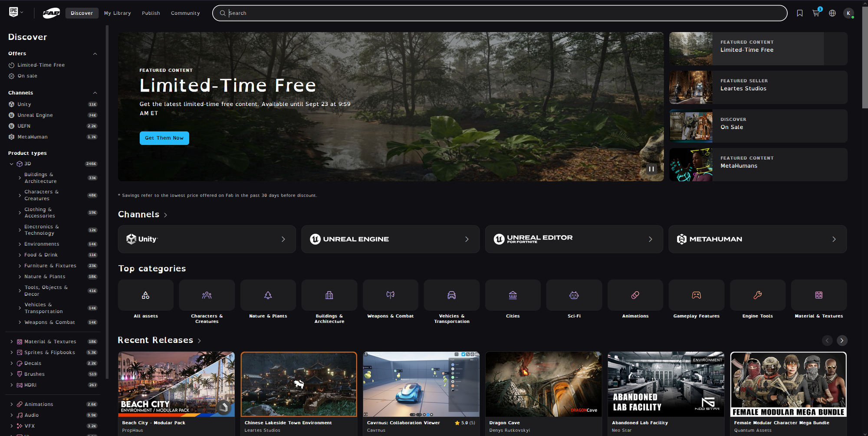Expand the Animations sidebar tree item

point(12,404)
